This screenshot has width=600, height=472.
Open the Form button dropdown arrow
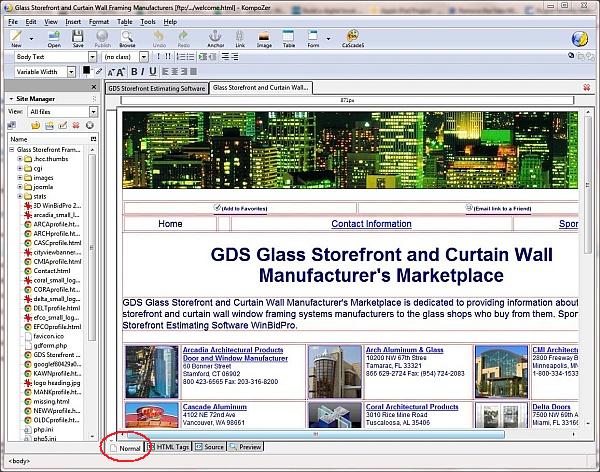[x=328, y=39]
